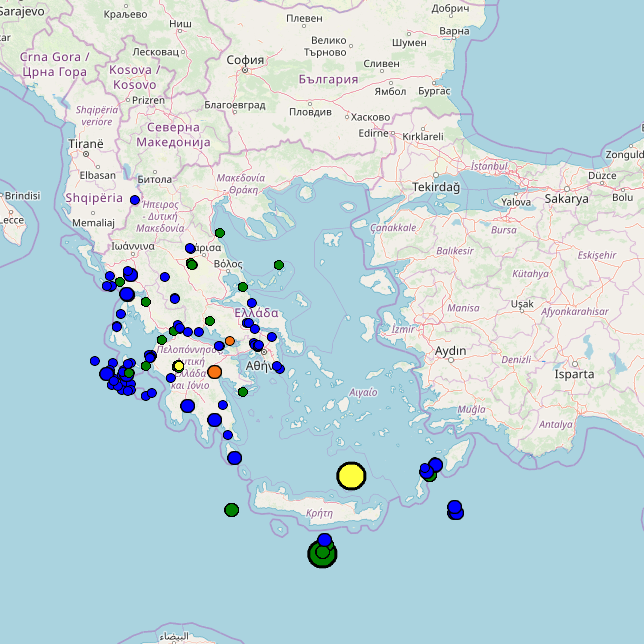Click the Tiranë city label

86,144
